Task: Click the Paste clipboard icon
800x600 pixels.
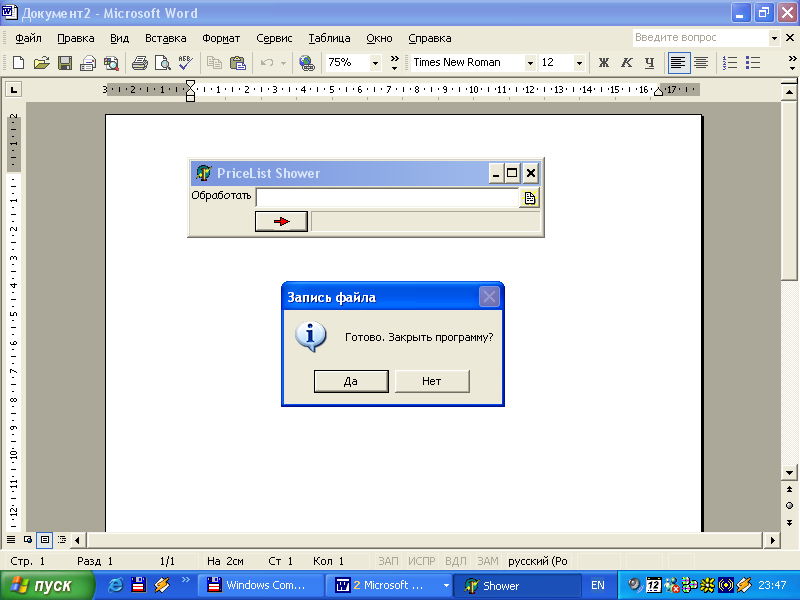Action: pyautogui.click(x=238, y=63)
